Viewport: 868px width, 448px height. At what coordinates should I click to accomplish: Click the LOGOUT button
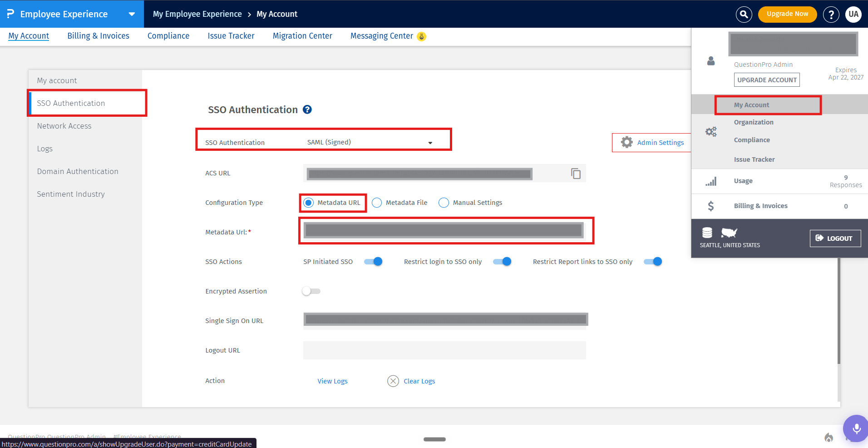click(835, 238)
